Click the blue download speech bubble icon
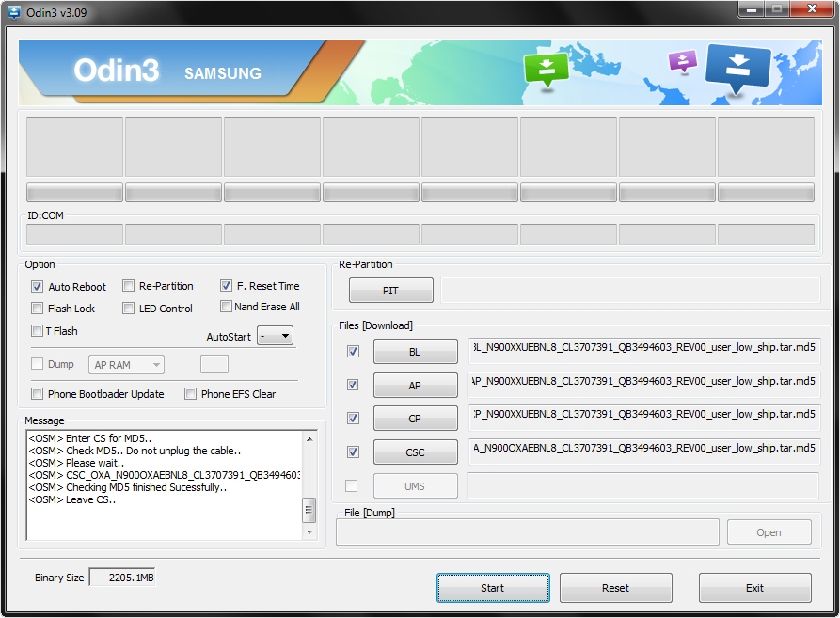 [x=737, y=67]
